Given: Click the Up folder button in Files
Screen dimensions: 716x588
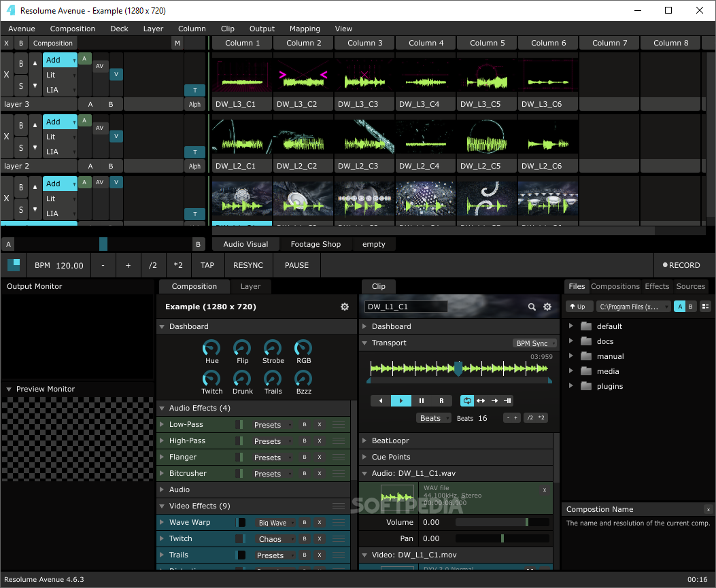Looking at the screenshot, I should pyautogui.click(x=578, y=307).
